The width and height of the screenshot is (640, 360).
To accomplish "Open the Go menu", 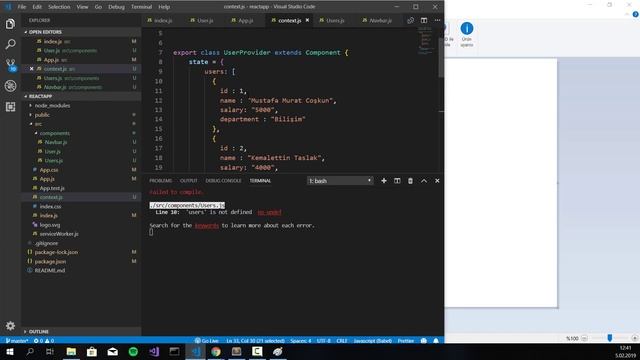I will pos(98,7).
